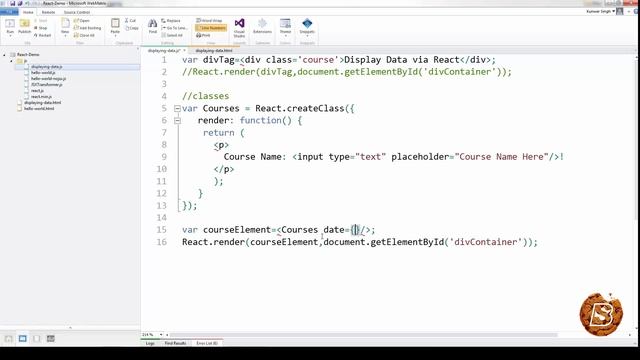Select hello-world.html in file tree
The width and height of the screenshot is (640, 360).
[39, 109]
